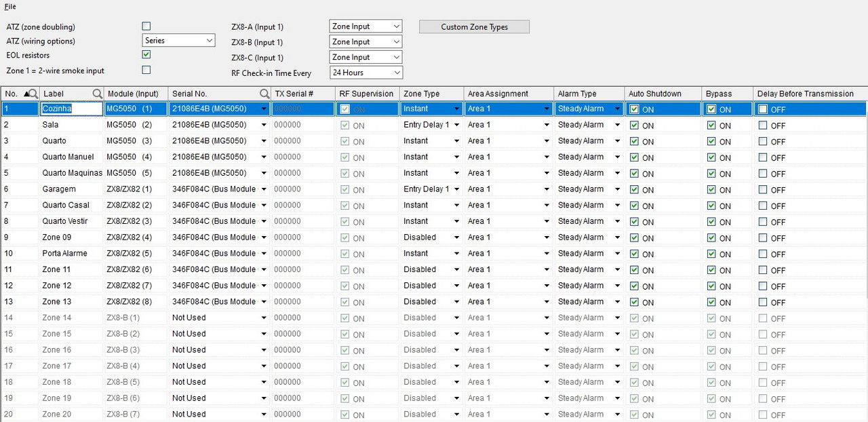Open ZX8-B Input 1 dropdown

pyautogui.click(x=366, y=42)
